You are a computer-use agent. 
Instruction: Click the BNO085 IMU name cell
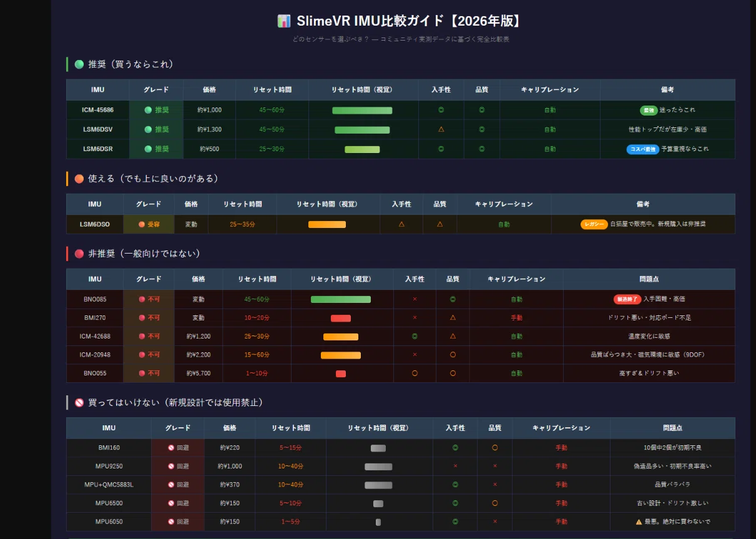pyautogui.click(x=95, y=299)
